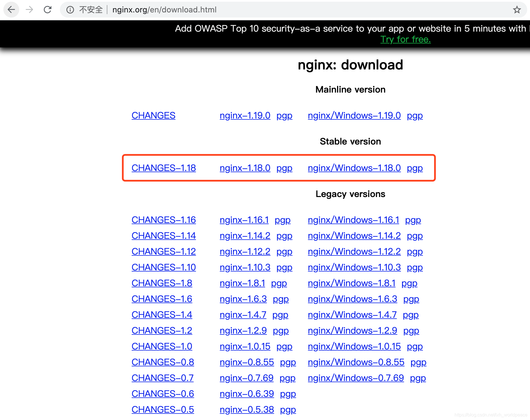
Task: Open the 'Try for free.' banner link
Action: (405, 39)
